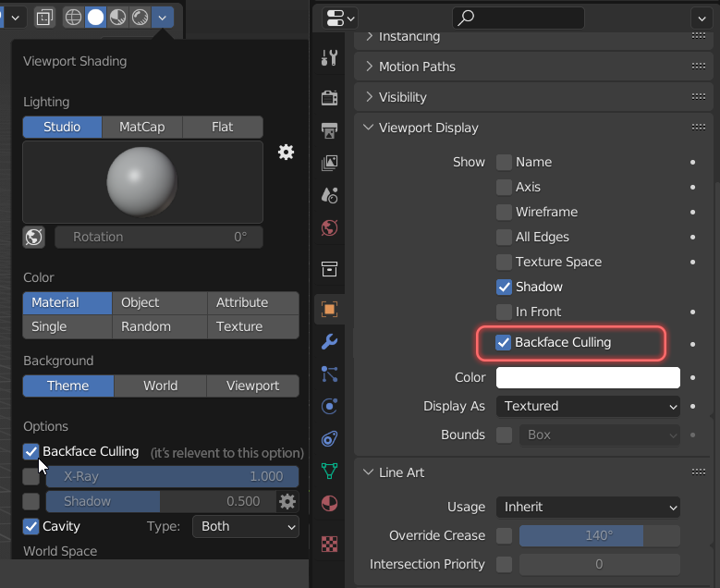Switch to Rendered shading mode

pos(140,18)
